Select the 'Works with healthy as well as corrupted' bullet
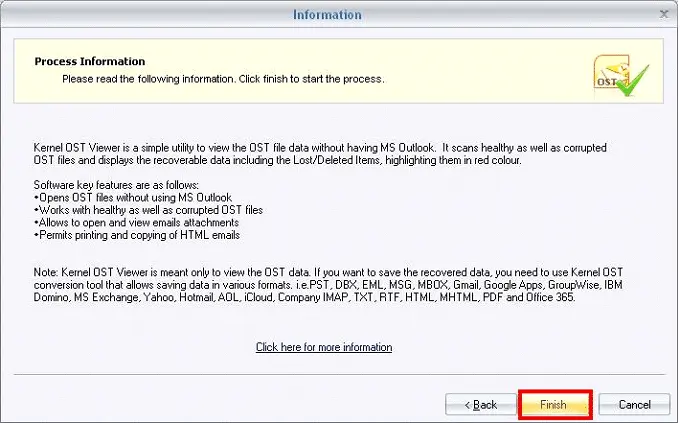The height and width of the screenshot is (423, 680). point(148,210)
